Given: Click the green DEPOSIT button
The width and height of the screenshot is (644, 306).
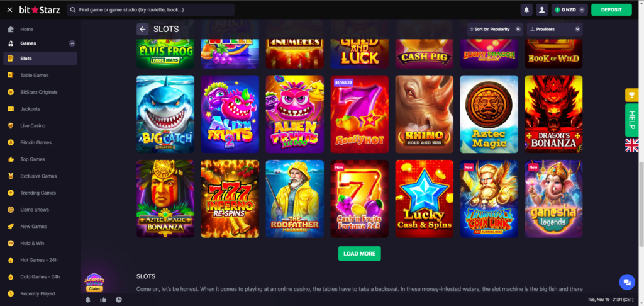Looking at the screenshot, I should [x=611, y=9].
